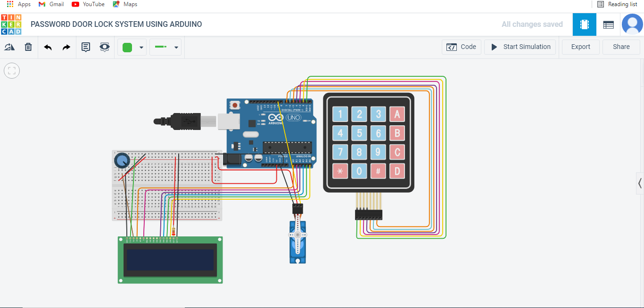The height and width of the screenshot is (308, 644).
Task: Select the keypad ribbon connector
Action: 369,215
